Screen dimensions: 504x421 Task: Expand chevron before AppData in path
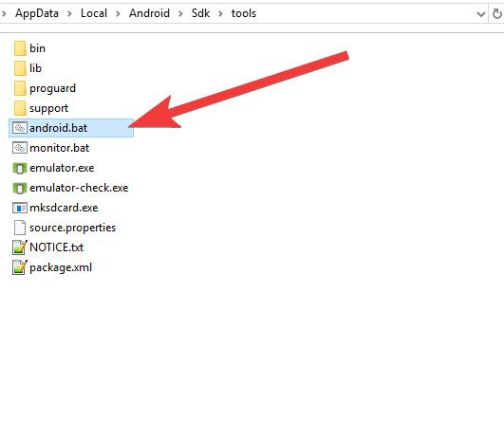click(4, 13)
